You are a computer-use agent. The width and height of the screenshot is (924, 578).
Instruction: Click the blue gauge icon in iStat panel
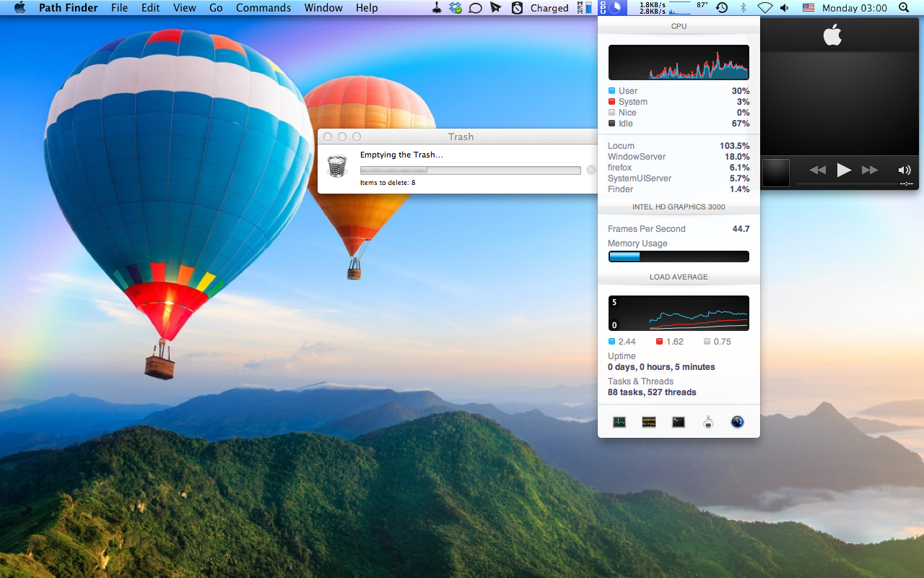click(x=737, y=422)
